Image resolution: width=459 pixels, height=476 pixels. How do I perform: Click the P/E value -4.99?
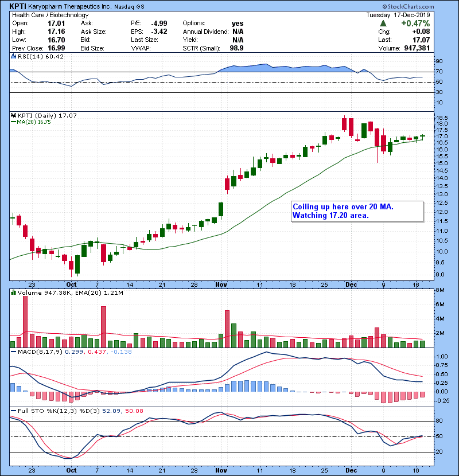[159, 24]
